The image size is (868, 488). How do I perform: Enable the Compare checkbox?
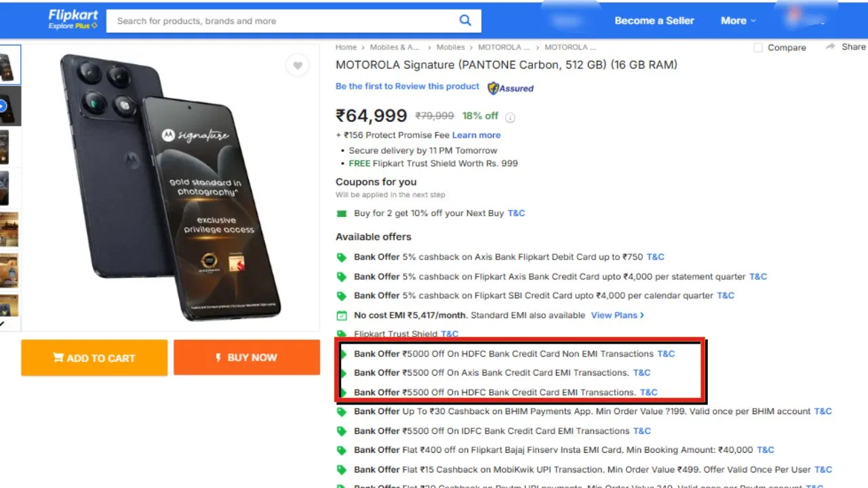[757, 47]
